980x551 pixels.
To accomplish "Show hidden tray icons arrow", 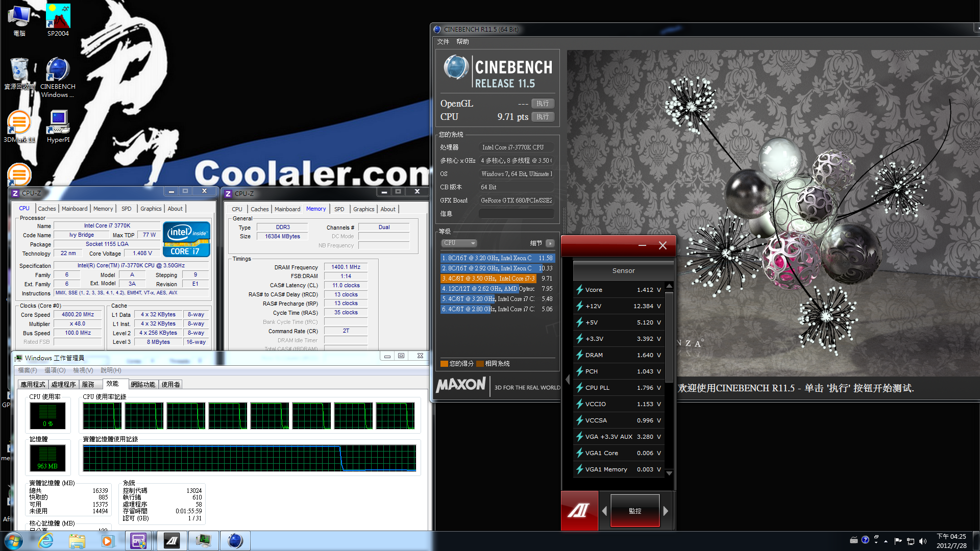I will 886,541.
